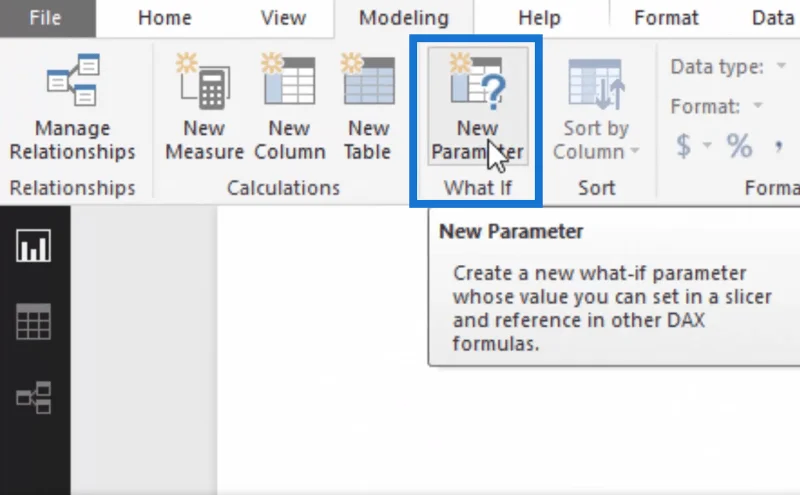This screenshot has width=800, height=495.
Task: Expand the currency symbol dropdown arrow
Action: click(707, 145)
